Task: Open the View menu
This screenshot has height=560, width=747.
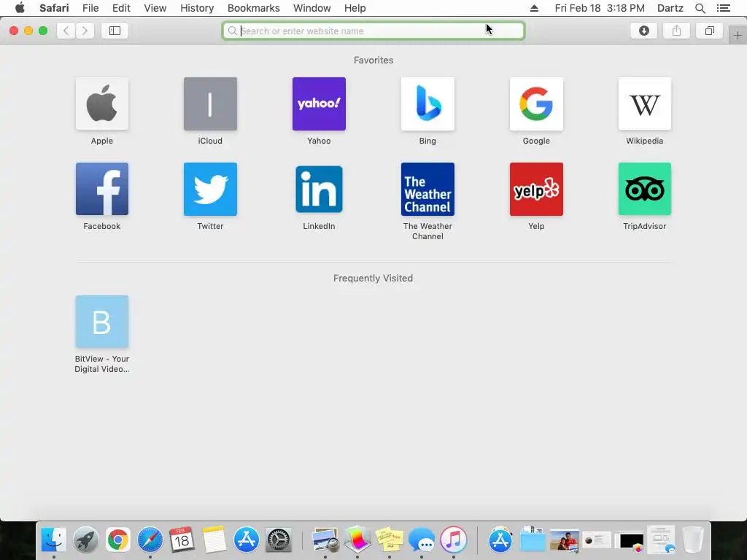Action: 155,8
